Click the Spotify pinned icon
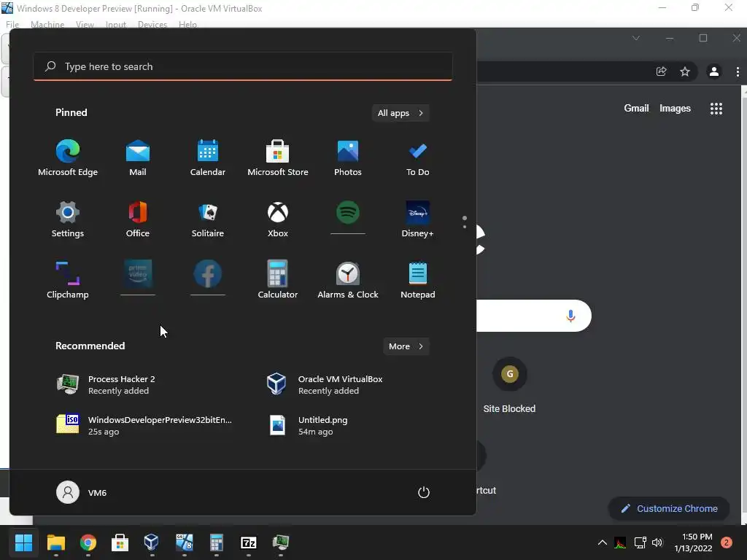 [x=348, y=212]
